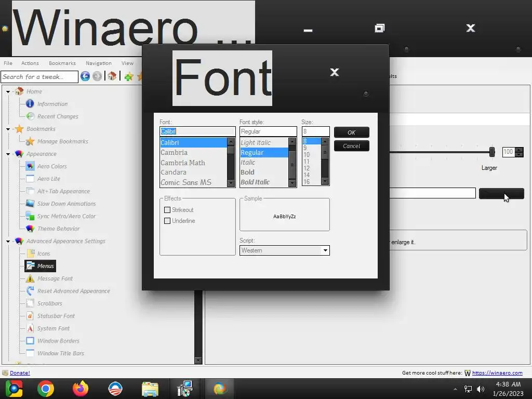Screen dimensions: 532x399
Task: Close the Font dialog with X
Action: pos(335,72)
